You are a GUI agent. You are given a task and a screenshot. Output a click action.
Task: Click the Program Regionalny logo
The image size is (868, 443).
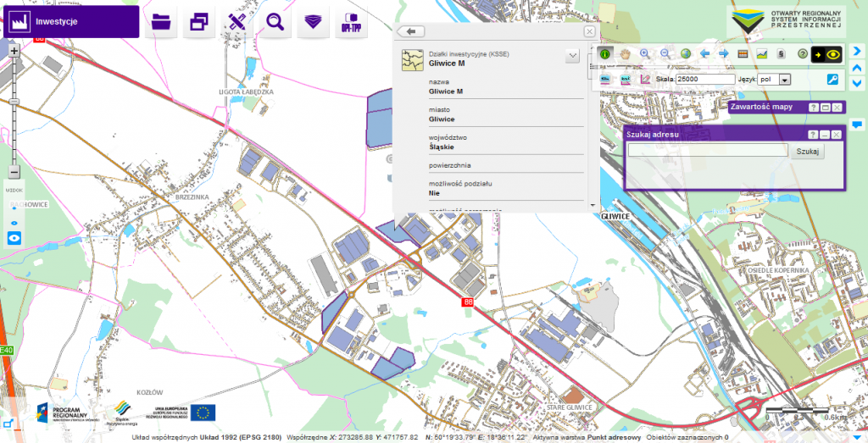point(68,413)
